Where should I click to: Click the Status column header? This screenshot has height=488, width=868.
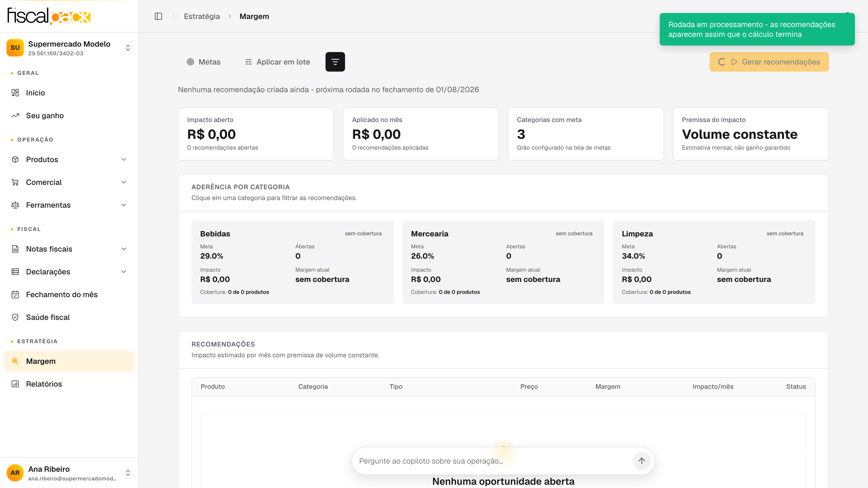[796, 387]
